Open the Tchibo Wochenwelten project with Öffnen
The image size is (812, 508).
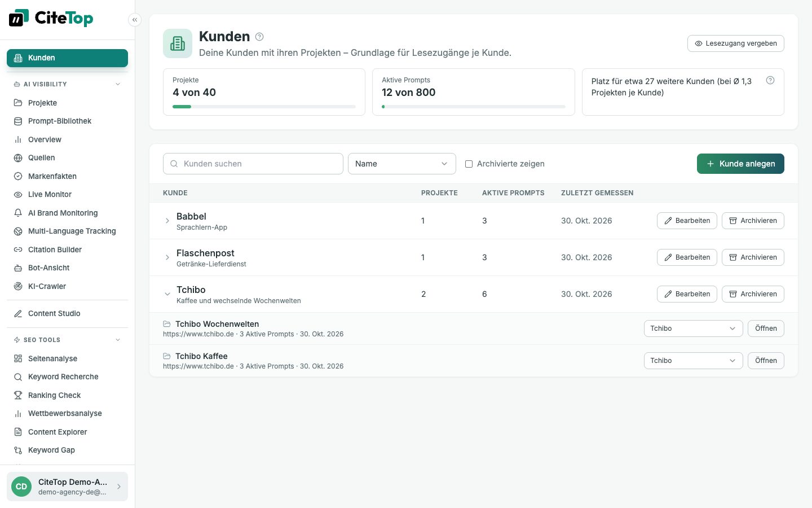(x=766, y=329)
